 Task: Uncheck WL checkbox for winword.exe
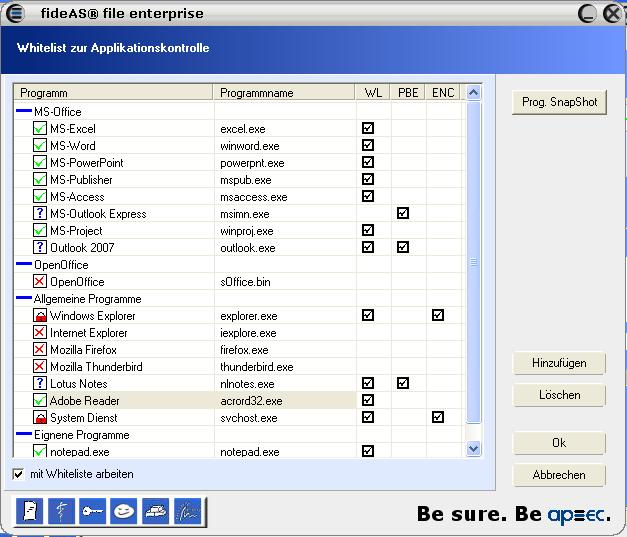tap(368, 145)
